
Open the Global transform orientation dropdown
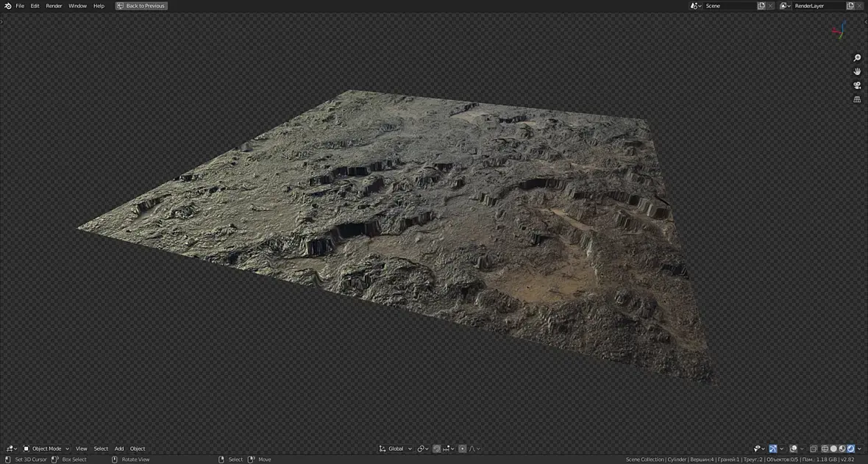395,449
